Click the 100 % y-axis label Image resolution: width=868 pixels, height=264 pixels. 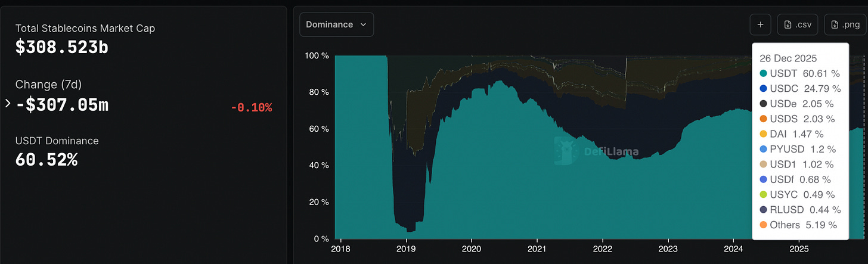pyautogui.click(x=317, y=55)
